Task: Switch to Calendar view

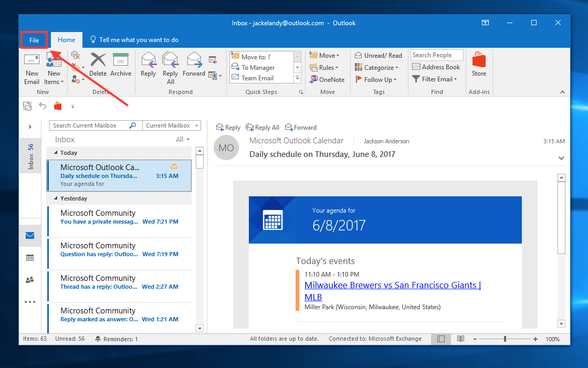Action: pos(30,258)
